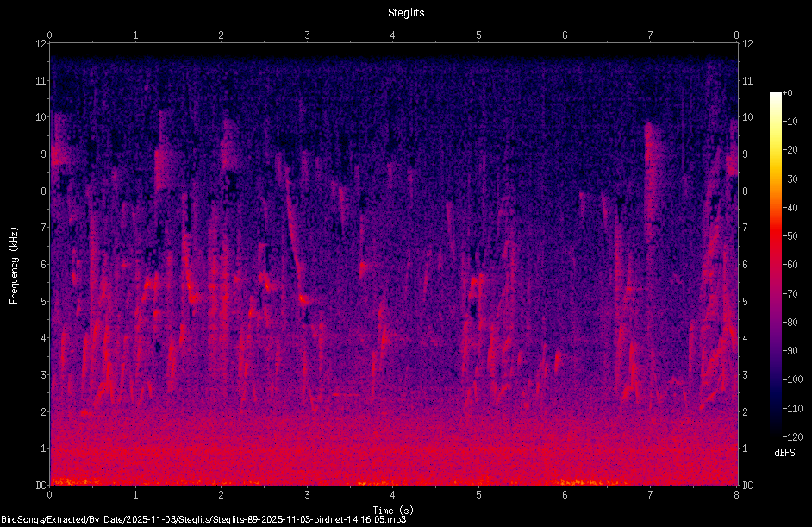Select the dBFS color scale bar
The width and height of the screenshot is (812, 527).
pos(775,264)
